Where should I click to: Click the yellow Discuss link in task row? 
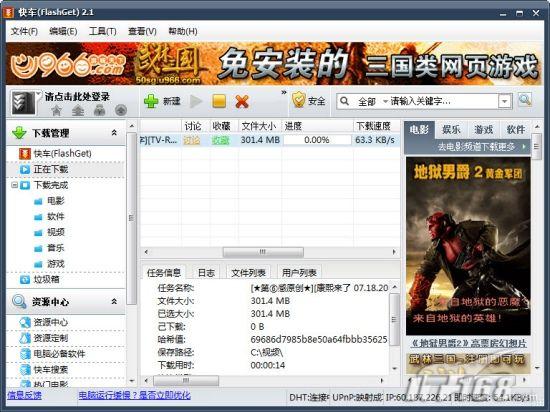tap(192, 140)
